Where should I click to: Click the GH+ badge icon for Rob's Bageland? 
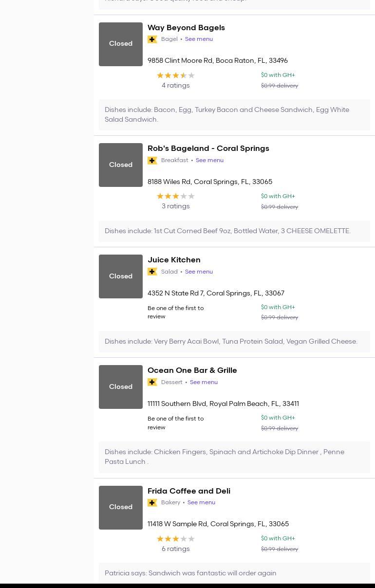tap(152, 161)
